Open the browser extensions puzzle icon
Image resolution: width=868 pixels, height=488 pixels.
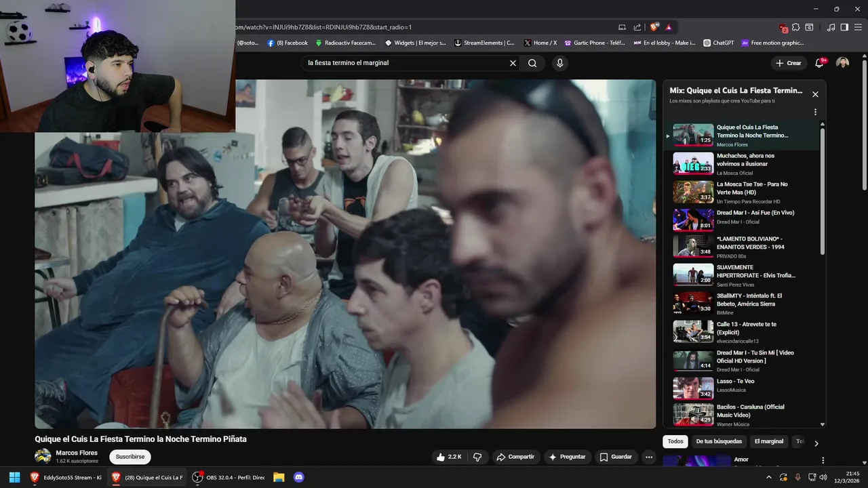pos(796,27)
